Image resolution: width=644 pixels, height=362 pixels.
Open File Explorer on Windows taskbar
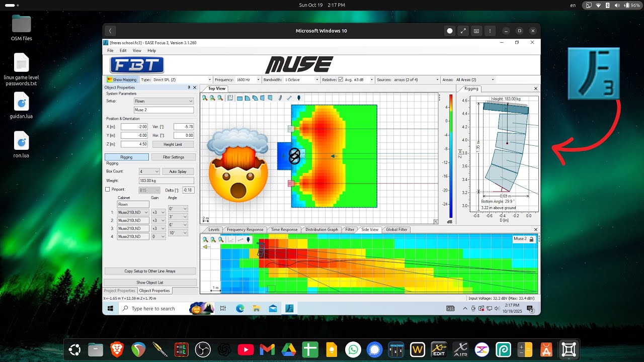click(256, 308)
